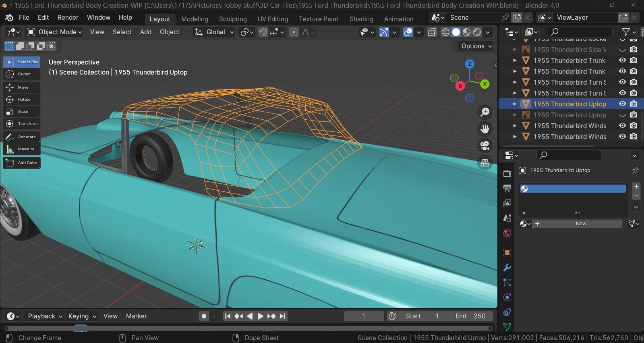This screenshot has height=343, width=644.
Task: Choose the Move tool
Action: [x=22, y=87]
